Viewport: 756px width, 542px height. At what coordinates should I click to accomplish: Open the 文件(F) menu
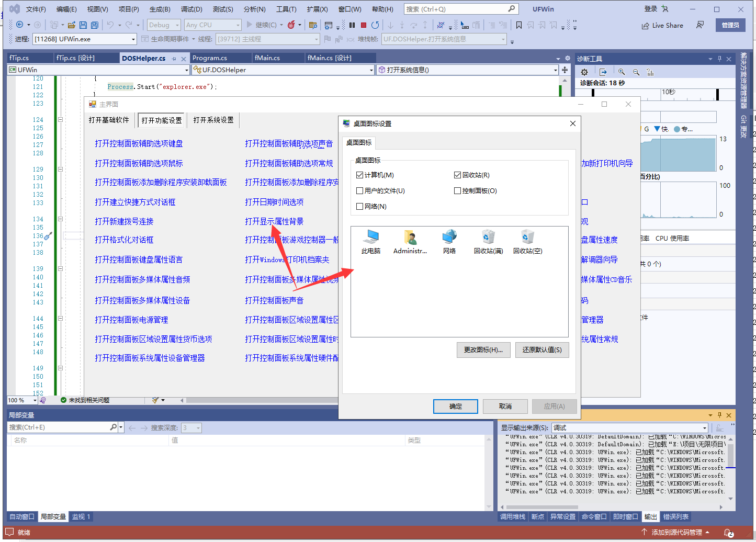(36, 9)
